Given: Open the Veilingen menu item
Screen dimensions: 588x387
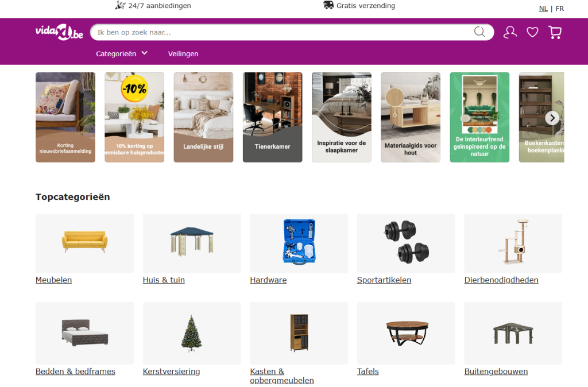Looking at the screenshot, I should coord(183,53).
